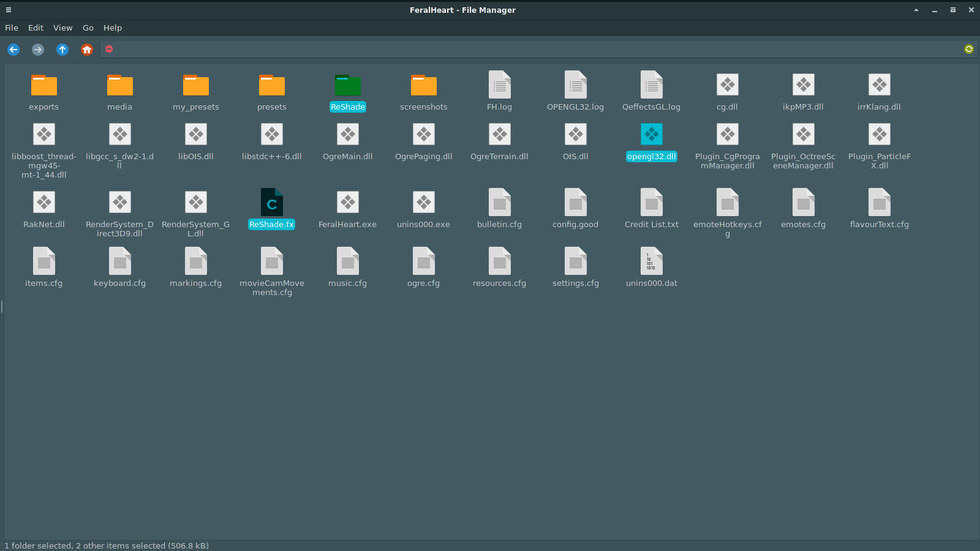
Task: Click the emotes.cfg file name
Action: point(804,224)
